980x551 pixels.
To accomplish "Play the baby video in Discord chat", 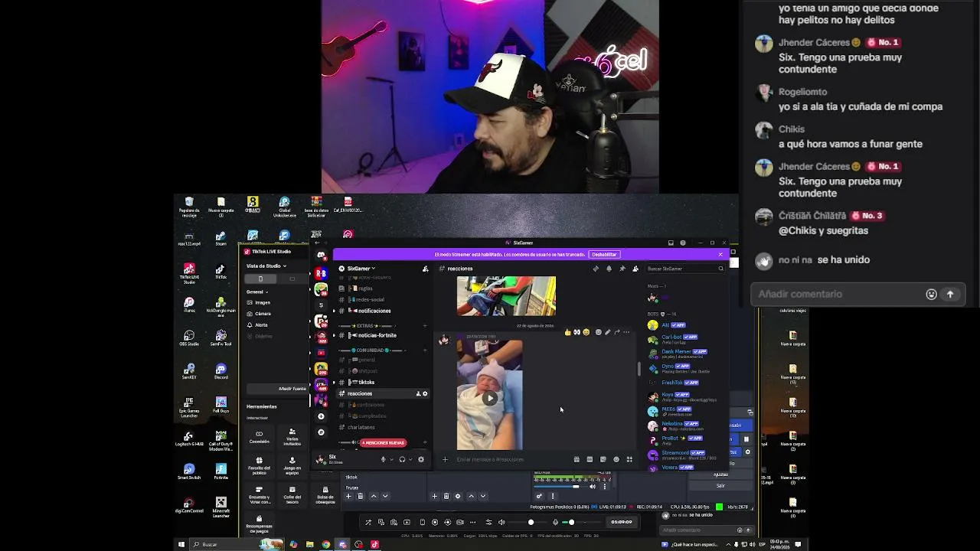I will (x=490, y=398).
